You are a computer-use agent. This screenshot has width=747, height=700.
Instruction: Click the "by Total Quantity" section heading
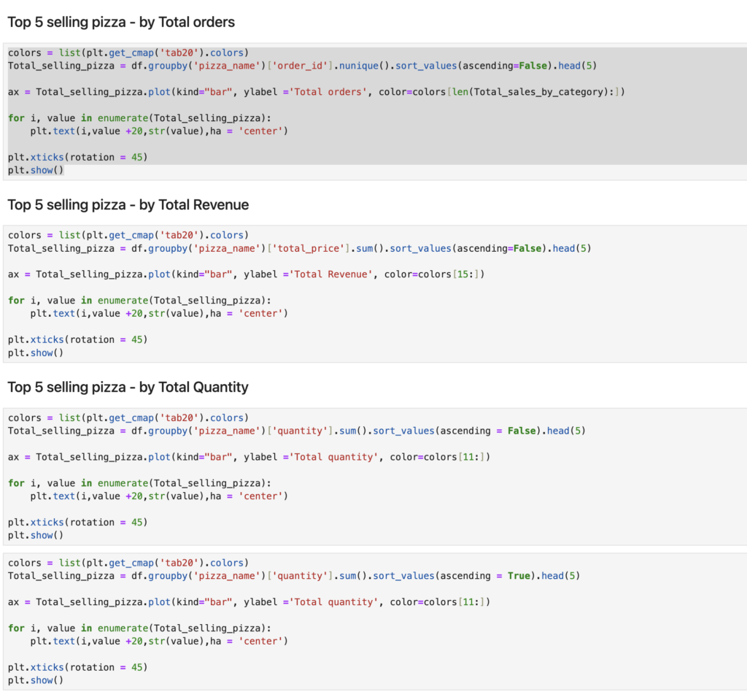tap(128, 388)
